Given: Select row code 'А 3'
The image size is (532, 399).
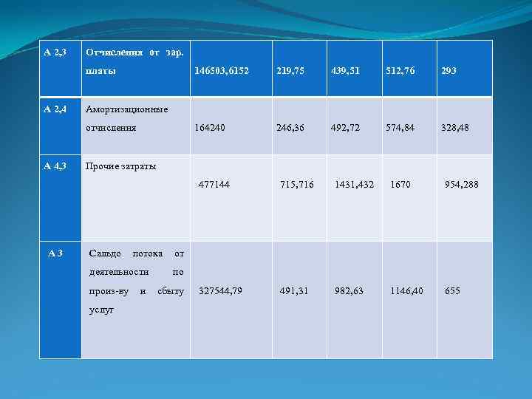Looking at the screenshot, I should click(x=55, y=253).
